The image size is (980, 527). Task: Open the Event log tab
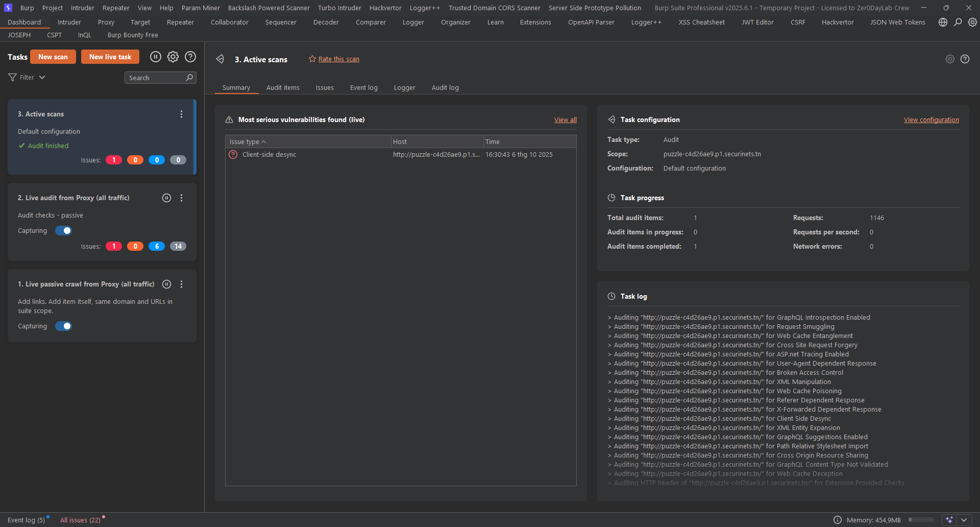[x=364, y=88]
